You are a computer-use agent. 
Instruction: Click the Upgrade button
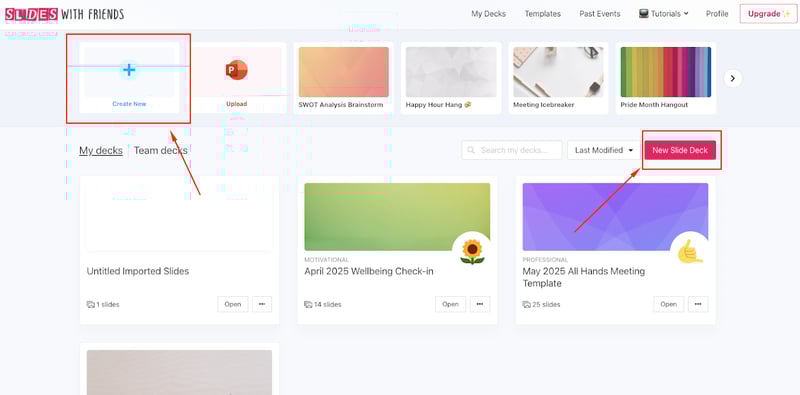point(768,14)
